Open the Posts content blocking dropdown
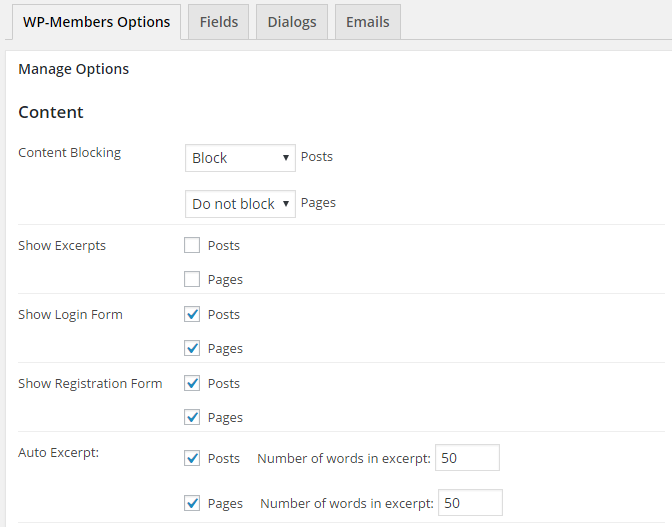 pos(240,158)
